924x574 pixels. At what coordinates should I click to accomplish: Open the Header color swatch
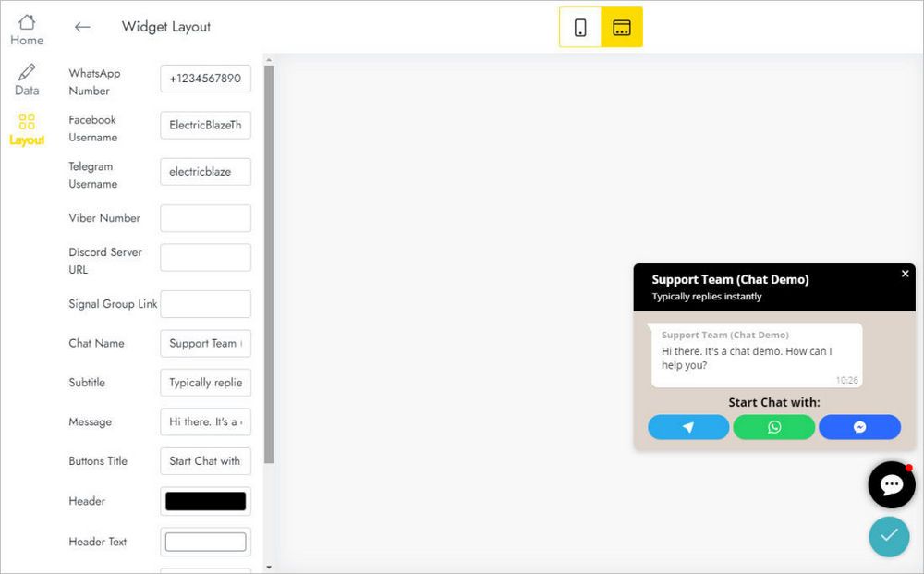click(205, 501)
